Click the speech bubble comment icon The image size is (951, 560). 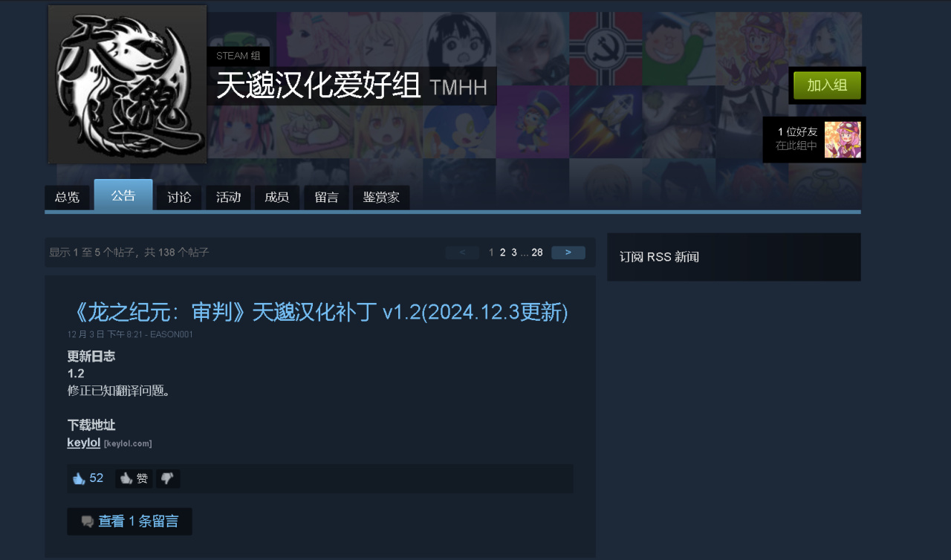coord(88,521)
